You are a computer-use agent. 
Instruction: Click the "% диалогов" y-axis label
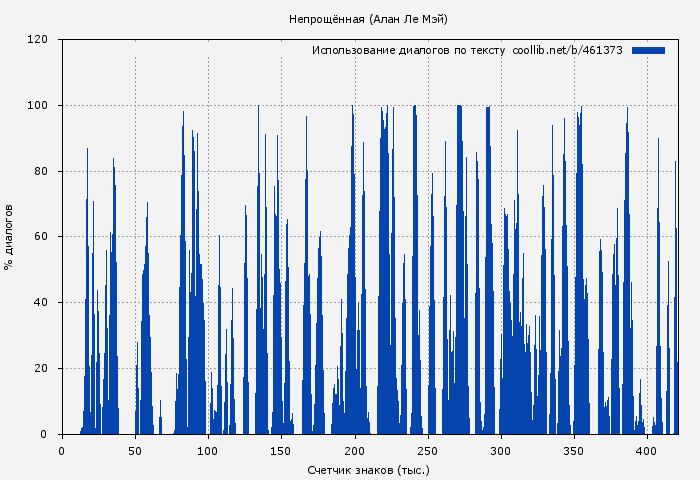tap(9, 237)
